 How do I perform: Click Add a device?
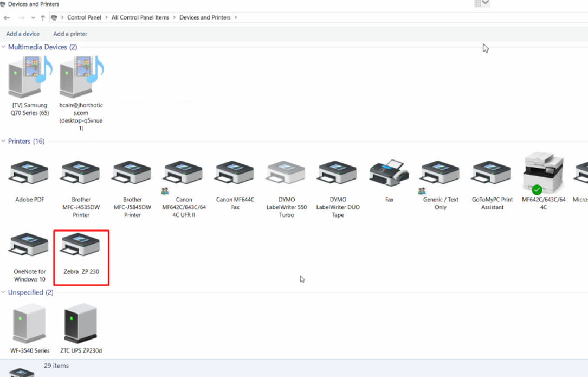point(23,34)
